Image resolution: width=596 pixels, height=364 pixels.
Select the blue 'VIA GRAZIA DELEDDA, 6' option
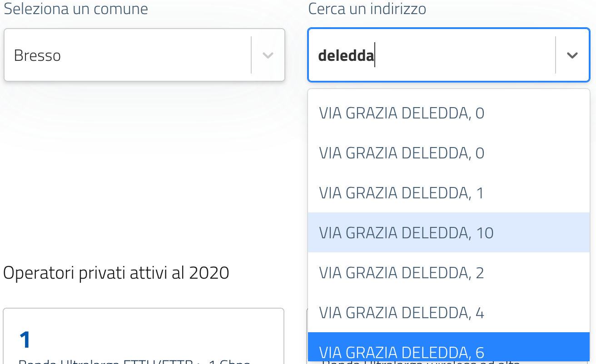coord(402,352)
